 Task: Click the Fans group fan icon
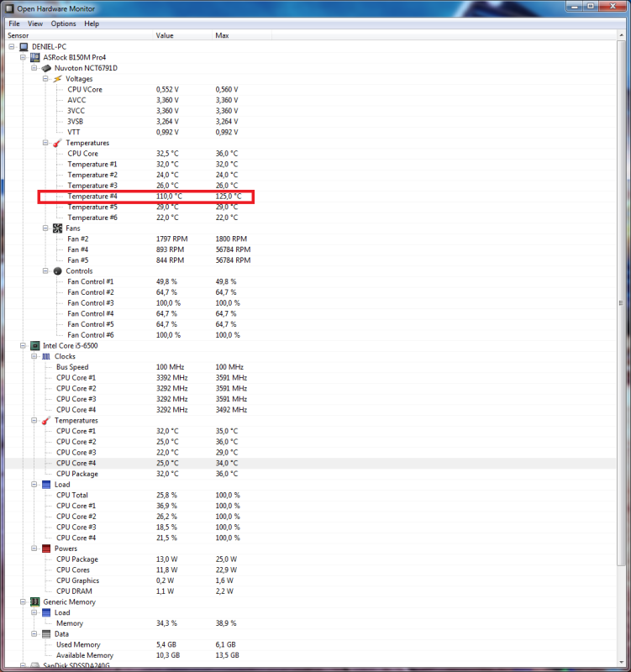(x=57, y=228)
